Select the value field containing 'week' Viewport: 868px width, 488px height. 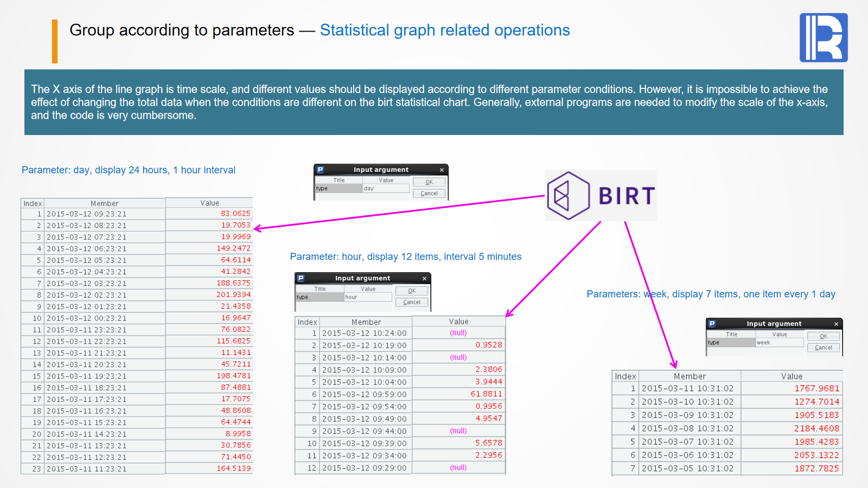(779, 343)
